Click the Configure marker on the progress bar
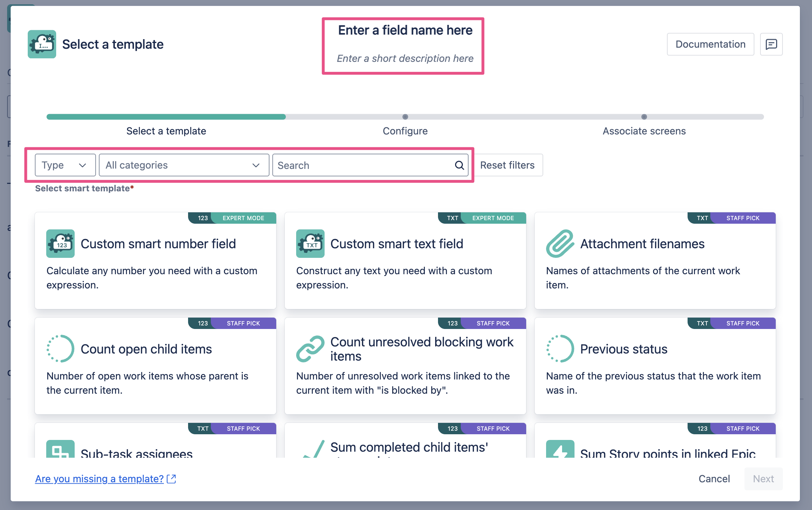This screenshot has height=510, width=812. (405, 117)
